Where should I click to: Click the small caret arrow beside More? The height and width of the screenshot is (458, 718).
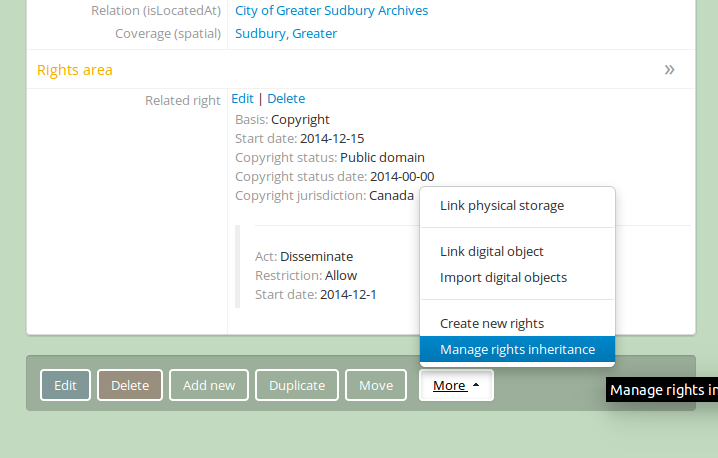click(476, 385)
